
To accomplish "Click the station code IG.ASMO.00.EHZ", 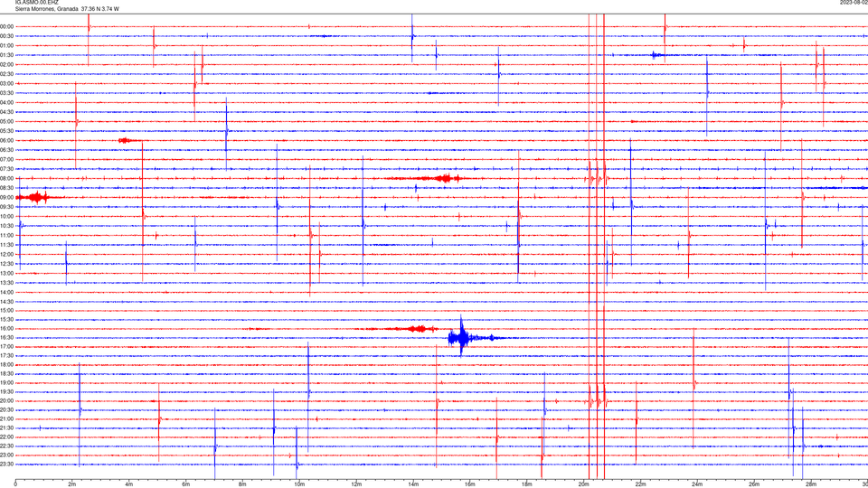I will pos(36,2).
